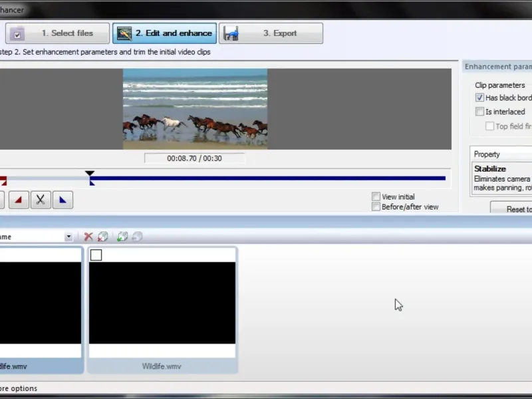Click the red trim-start marker button

(19, 200)
